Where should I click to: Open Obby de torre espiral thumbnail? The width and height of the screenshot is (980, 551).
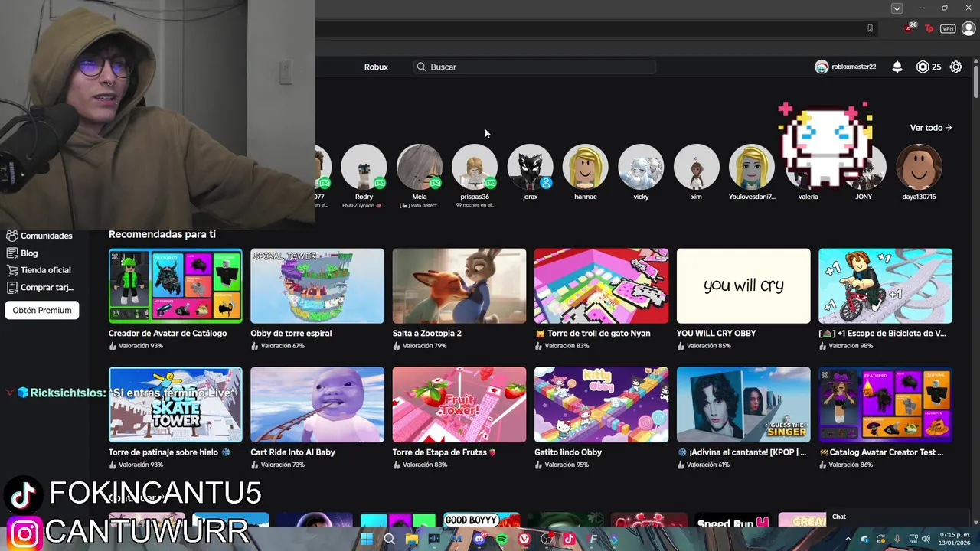pos(317,285)
